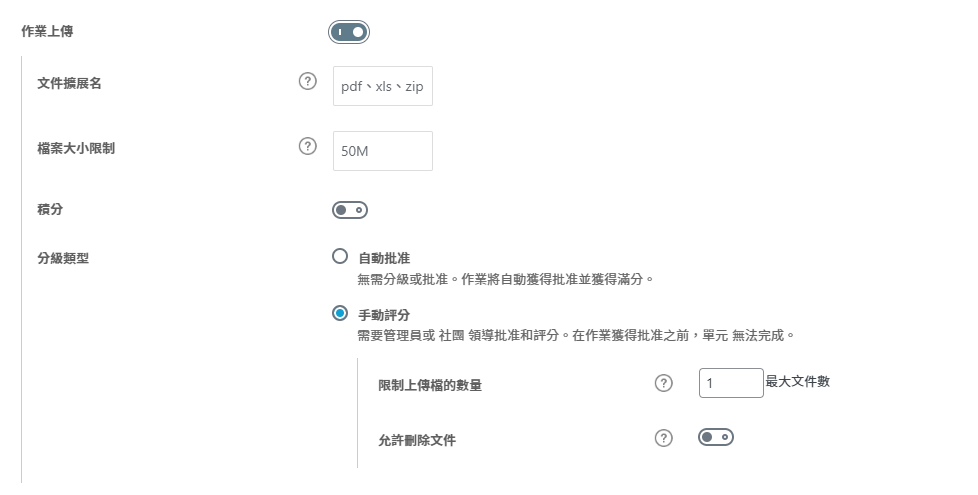The image size is (978, 495).
Task: Choose the 手動評分 radio button
Action: pyautogui.click(x=340, y=313)
